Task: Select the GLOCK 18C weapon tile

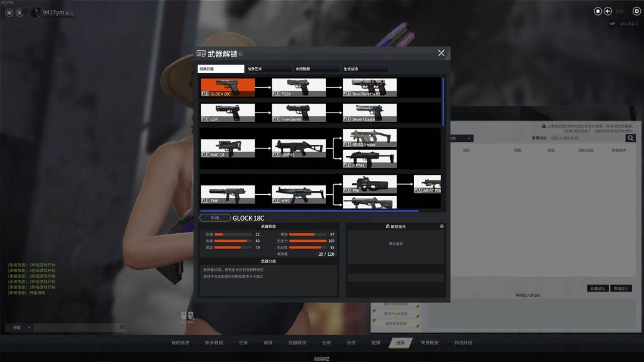Action: click(227, 87)
